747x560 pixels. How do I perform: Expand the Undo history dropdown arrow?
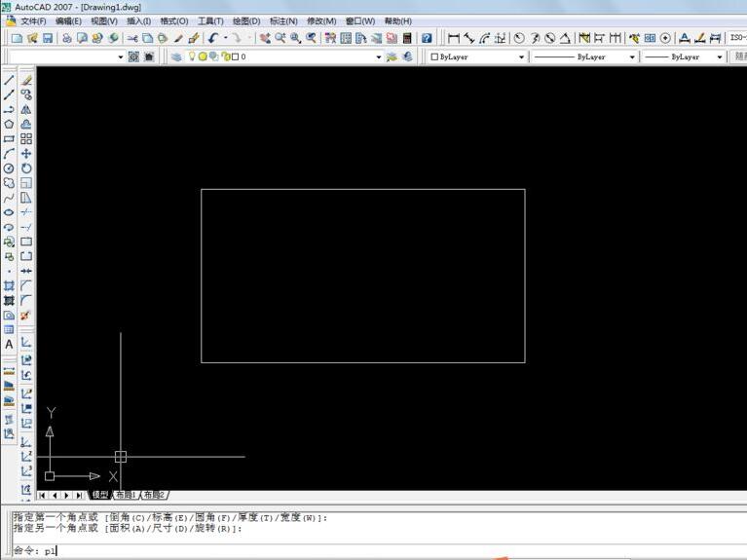point(225,38)
